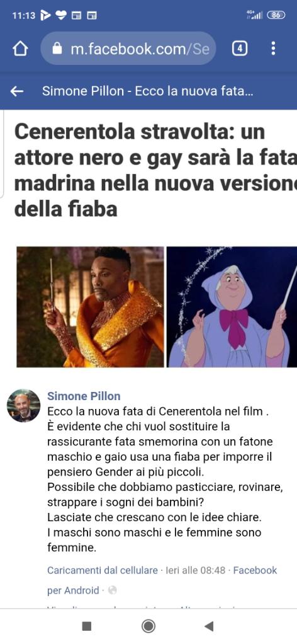Tap the padlock icon in address bar
This screenshot has width=297, height=644.
(x=57, y=49)
